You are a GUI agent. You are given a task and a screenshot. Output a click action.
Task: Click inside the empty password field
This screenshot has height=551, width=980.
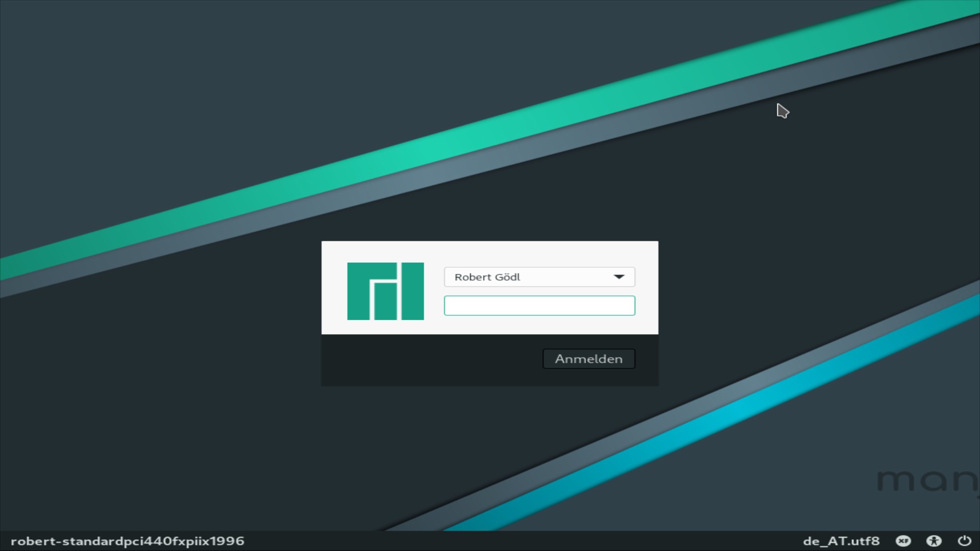click(540, 305)
